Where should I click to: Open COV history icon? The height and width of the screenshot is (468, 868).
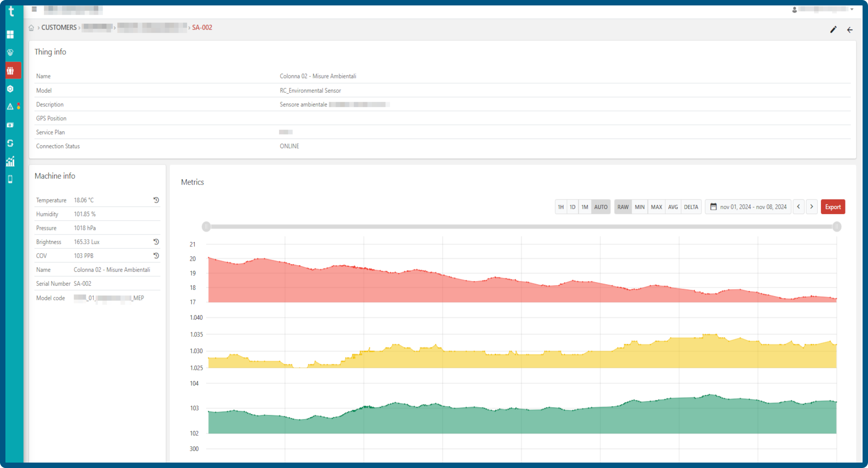[156, 255]
